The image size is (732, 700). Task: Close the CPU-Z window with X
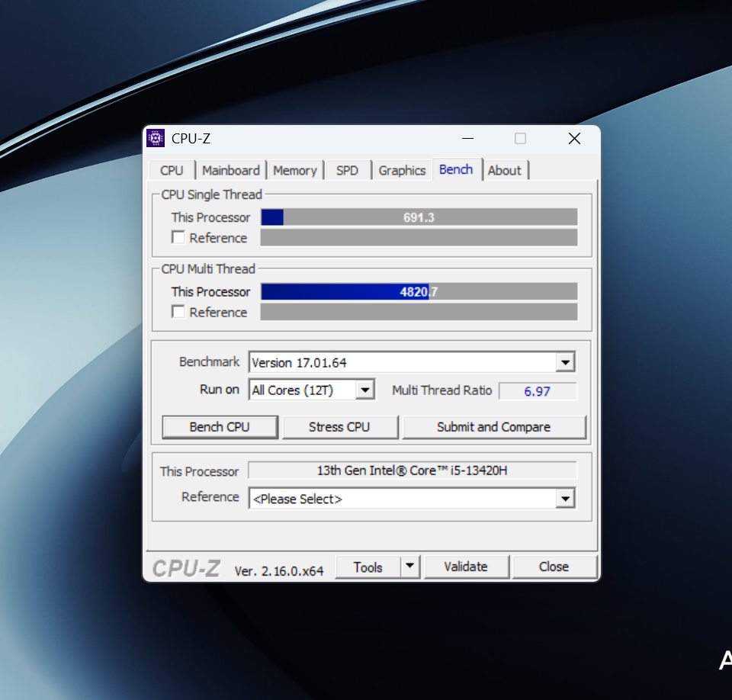[574, 138]
